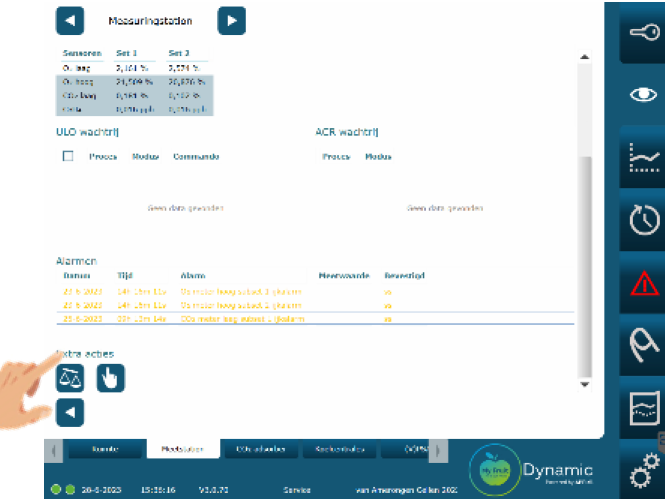The width and height of the screenshot is (665, 499).
Task: Go to previous Meetstation with left arrow
Action: point(70,20)
